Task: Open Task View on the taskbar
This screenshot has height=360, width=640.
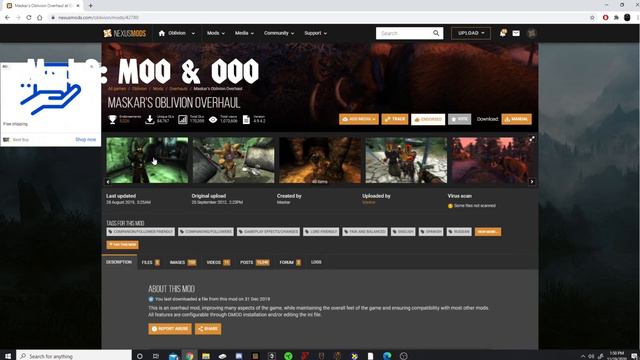Action: click(x=156, y=356)
